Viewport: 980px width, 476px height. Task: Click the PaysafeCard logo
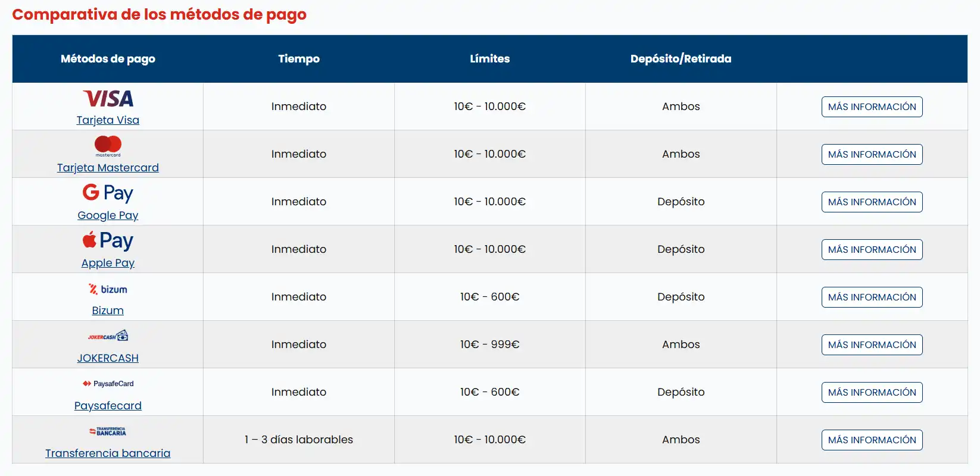[x=108, y=384]
